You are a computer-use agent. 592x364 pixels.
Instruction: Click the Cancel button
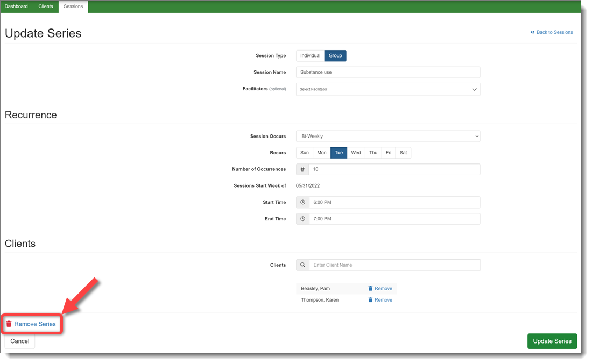point(20,341)
